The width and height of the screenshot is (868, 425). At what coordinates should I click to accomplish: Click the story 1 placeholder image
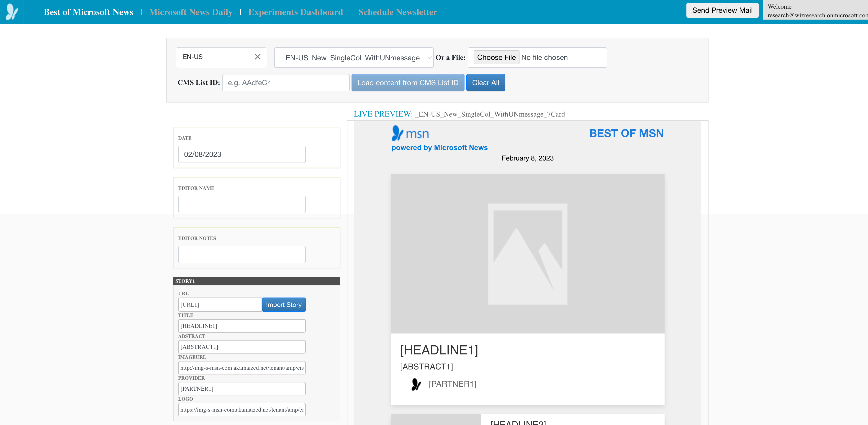click(528, 254)
